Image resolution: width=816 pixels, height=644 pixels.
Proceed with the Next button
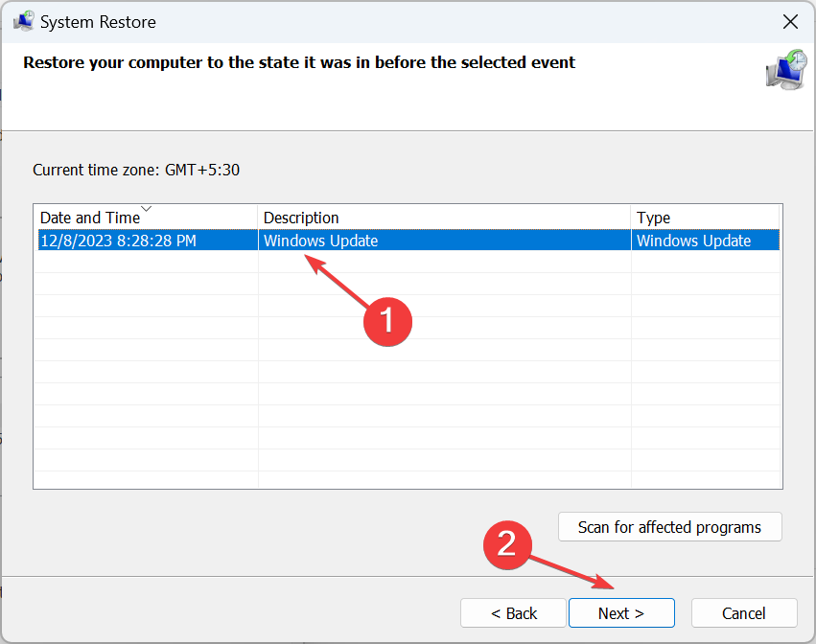pos(621,613)
